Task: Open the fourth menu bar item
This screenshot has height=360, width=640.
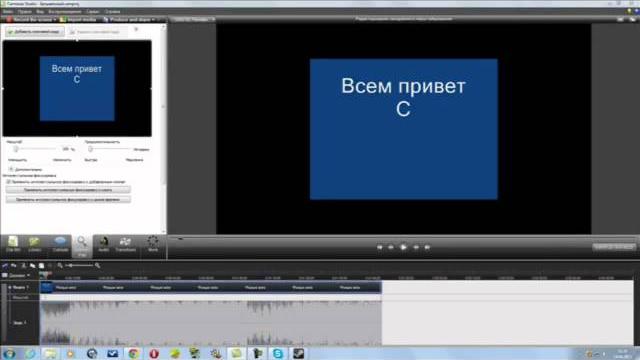Action: tap(64, 11)
